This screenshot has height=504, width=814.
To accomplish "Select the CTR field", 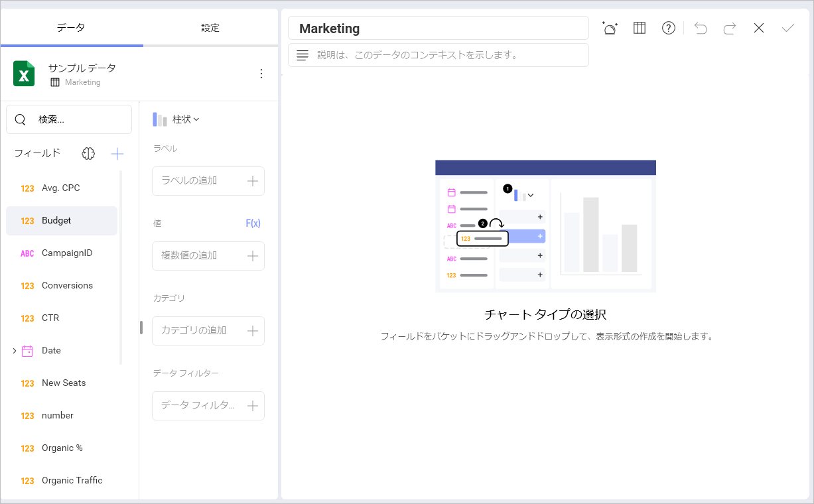I will tap(62, 318).
